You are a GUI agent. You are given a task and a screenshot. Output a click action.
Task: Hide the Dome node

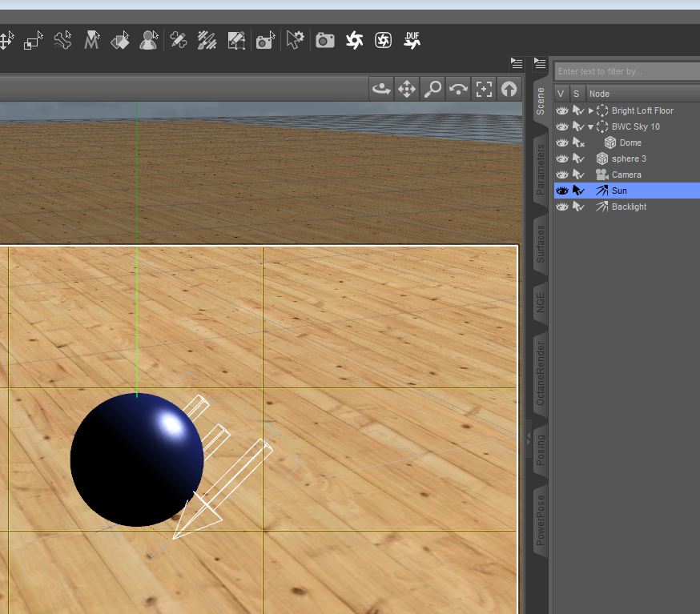(562, 142)
